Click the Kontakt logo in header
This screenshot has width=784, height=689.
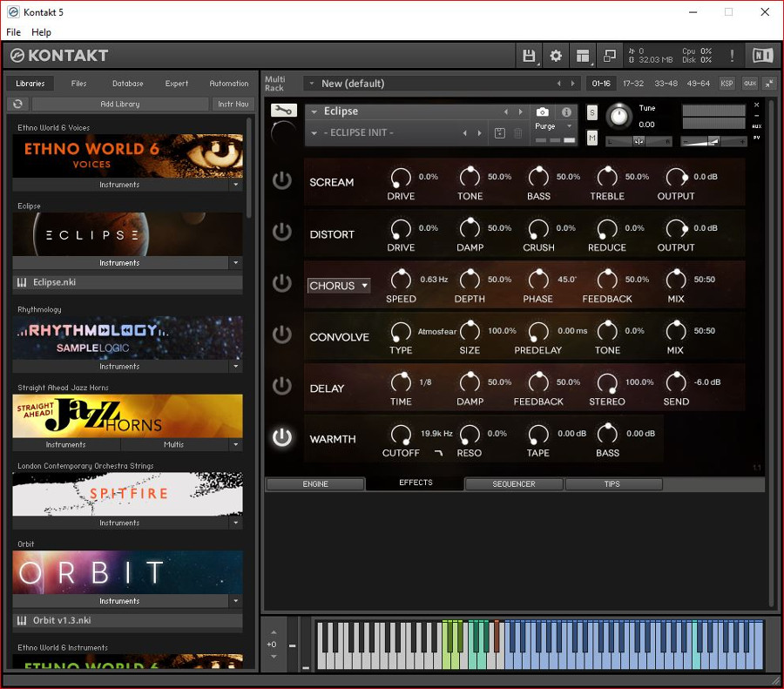59,56
